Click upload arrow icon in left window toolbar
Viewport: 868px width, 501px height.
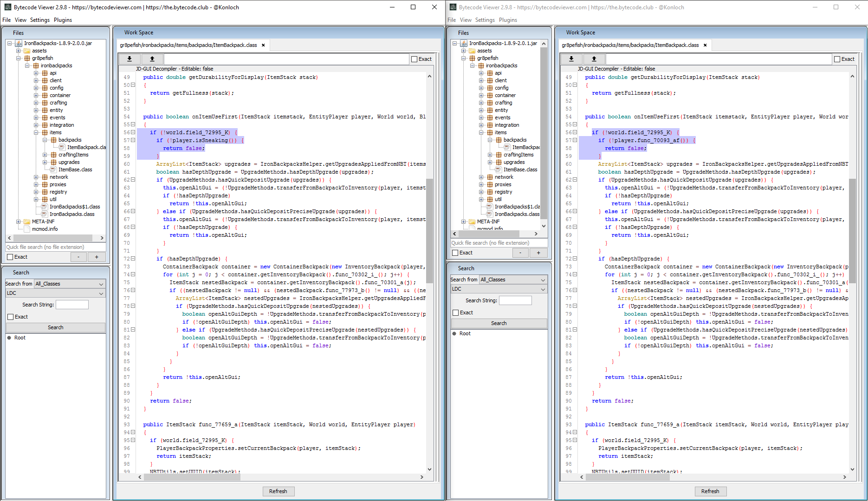(x=152, y=59)
